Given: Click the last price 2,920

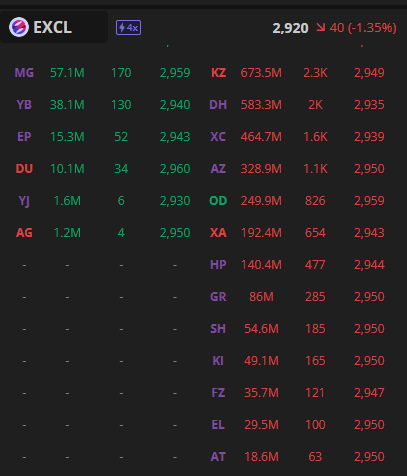Looking at the screenshot, I should (290, 28).
